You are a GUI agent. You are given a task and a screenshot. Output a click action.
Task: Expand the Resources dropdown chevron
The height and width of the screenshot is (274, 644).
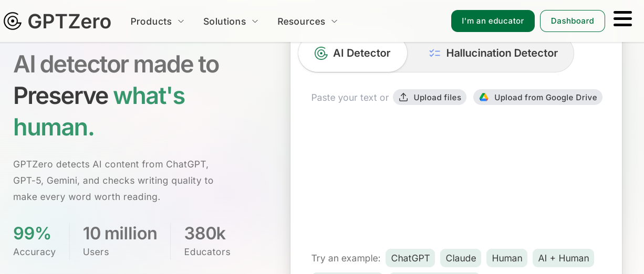coord(334,22)
